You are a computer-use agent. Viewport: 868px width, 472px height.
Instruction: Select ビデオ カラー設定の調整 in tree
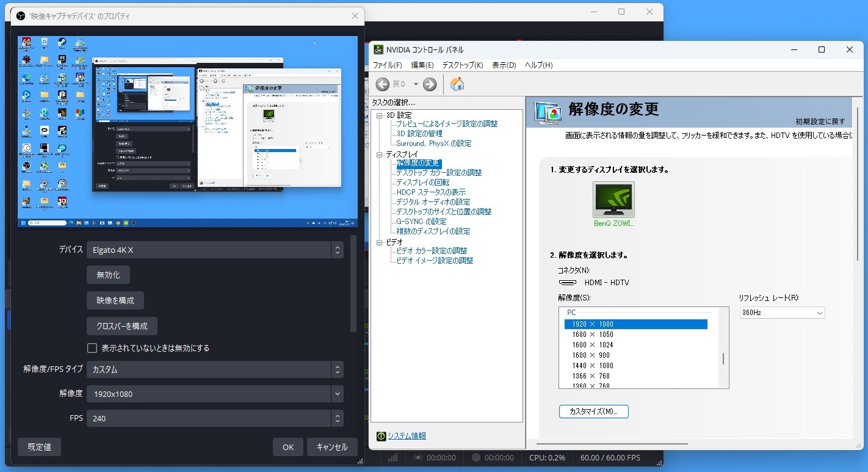pyautogui.click(x=432, y=251)
